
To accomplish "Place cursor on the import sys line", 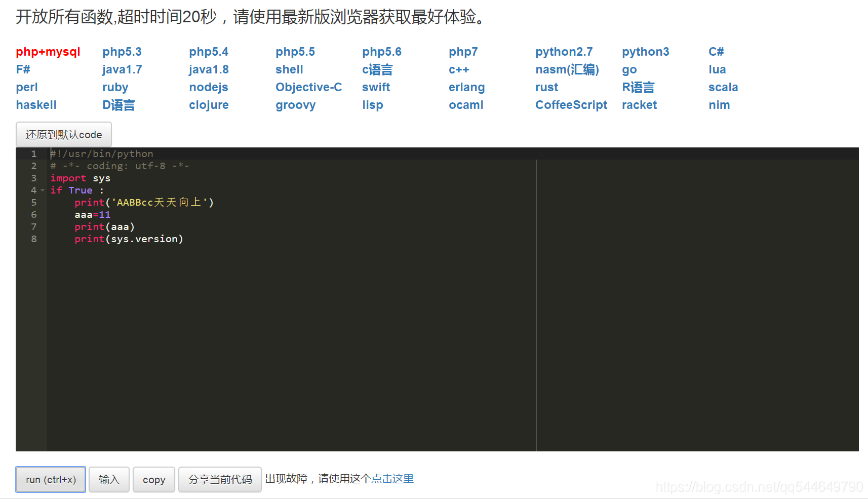I will (x=81, y=178).
